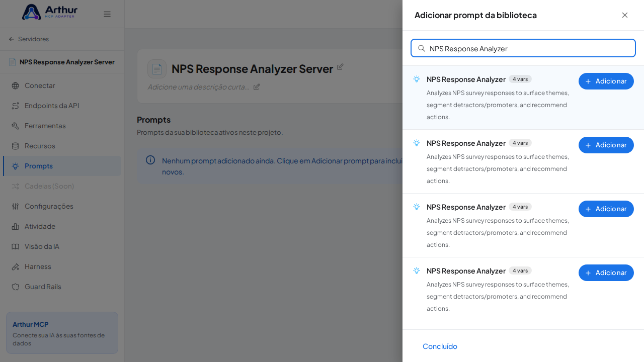Image resolution: width=644 pixels, height=362 pixels.
Task: Open the Configurações sliders icon
Action: (x=15, y=206)
